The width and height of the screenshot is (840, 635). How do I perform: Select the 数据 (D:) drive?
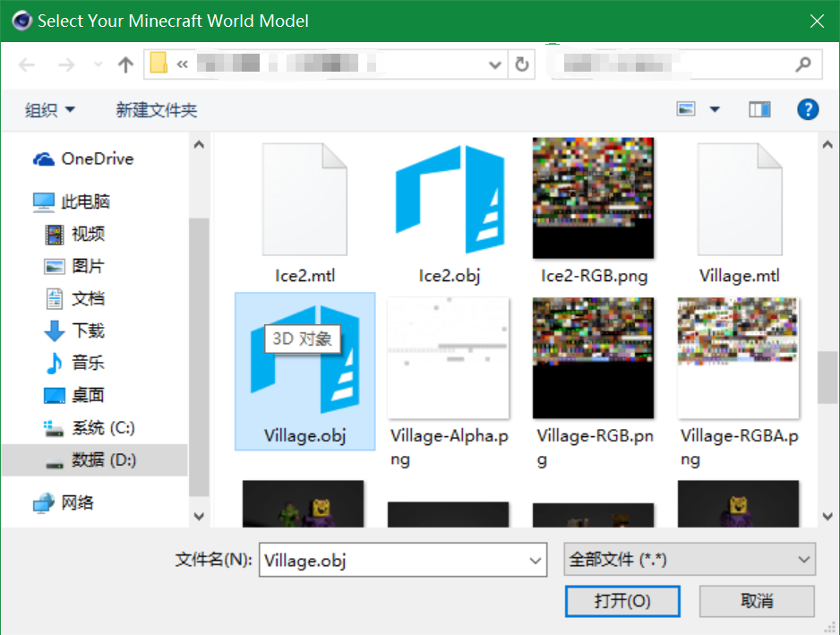click(x=94, y=459)
